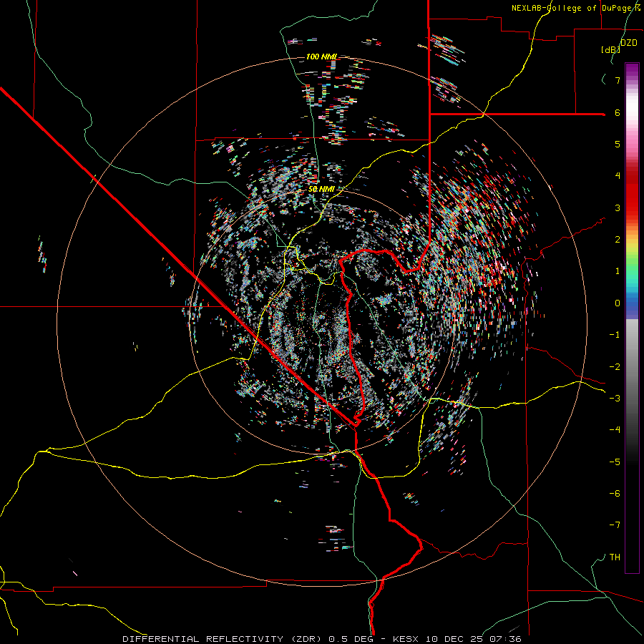Image resolution: width=644 pixels, height=644 pixels.
Task: Select the 4 value on color scale
Action: tap(618, 176)
